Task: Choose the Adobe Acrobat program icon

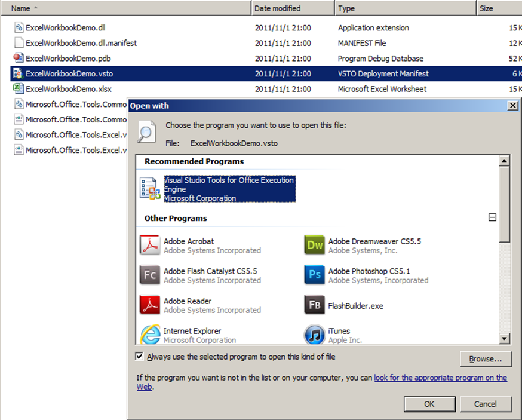Action: 150,245
